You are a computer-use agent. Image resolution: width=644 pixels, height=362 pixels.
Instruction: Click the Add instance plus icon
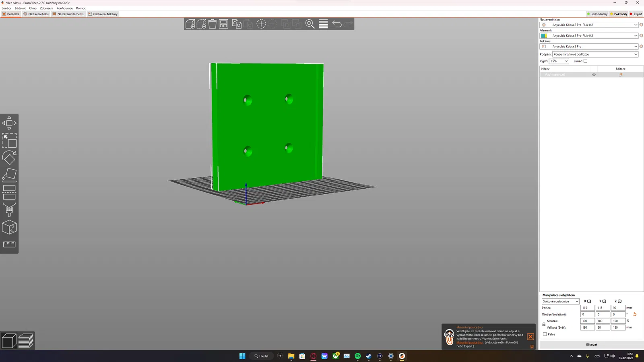point(261,24)
